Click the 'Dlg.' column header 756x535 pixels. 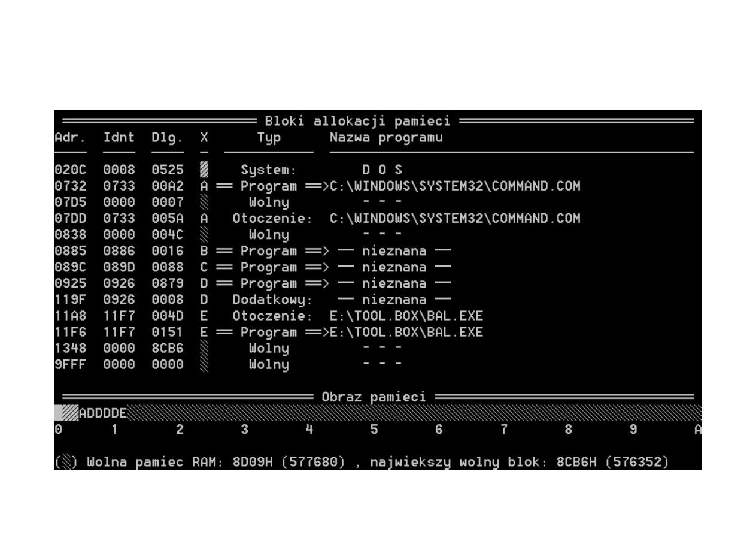coord(163,137)
